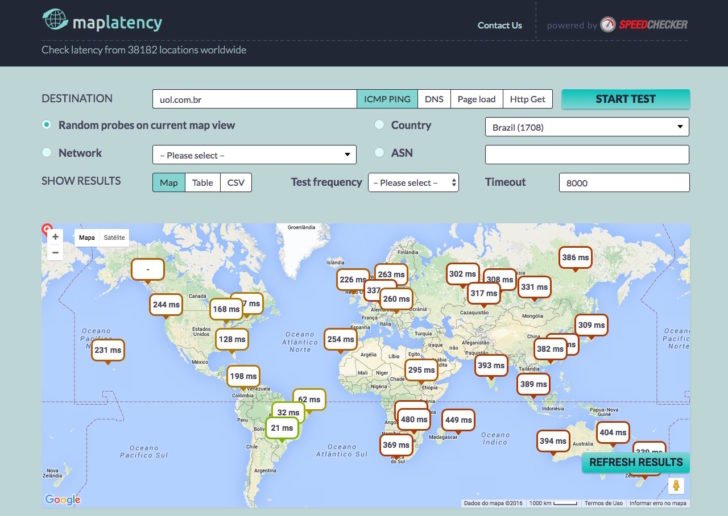This screenshot has width=728, height=516.
Task: Click the 21 ms green probe marker
Action: coord(282,428)
